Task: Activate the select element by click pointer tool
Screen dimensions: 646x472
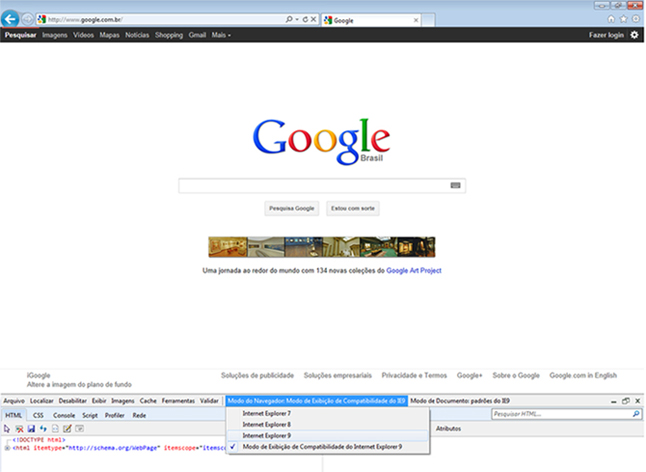Action: point(7,429)
